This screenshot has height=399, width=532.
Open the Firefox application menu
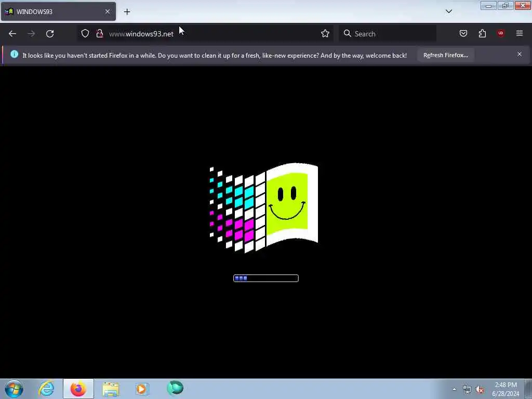520,33
